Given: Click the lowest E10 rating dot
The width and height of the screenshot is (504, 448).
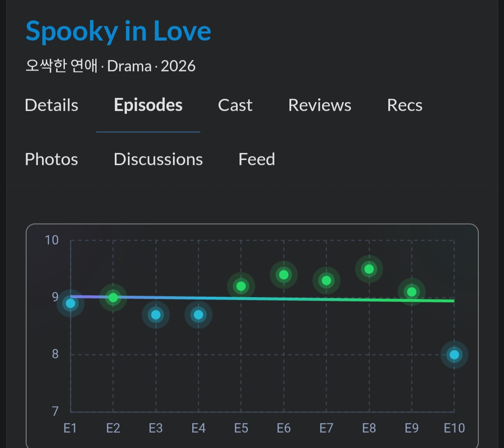Looking at the screenshot, I should (x=454, y=355).
